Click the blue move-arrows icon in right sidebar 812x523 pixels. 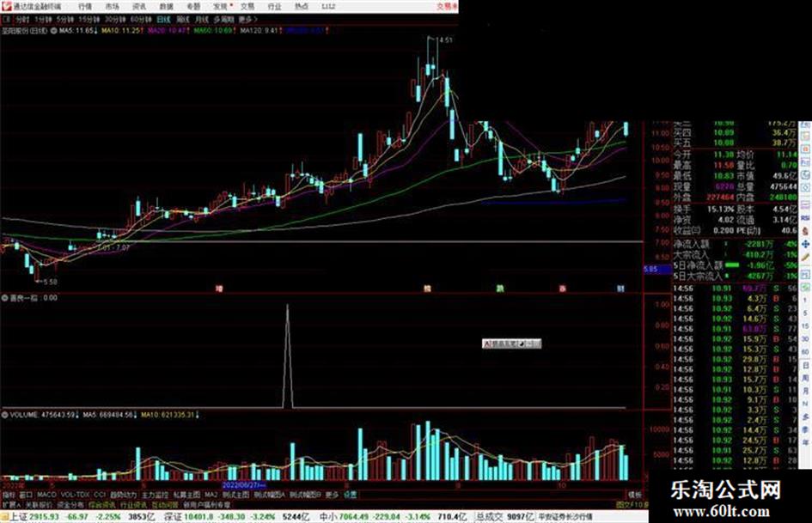805,244
